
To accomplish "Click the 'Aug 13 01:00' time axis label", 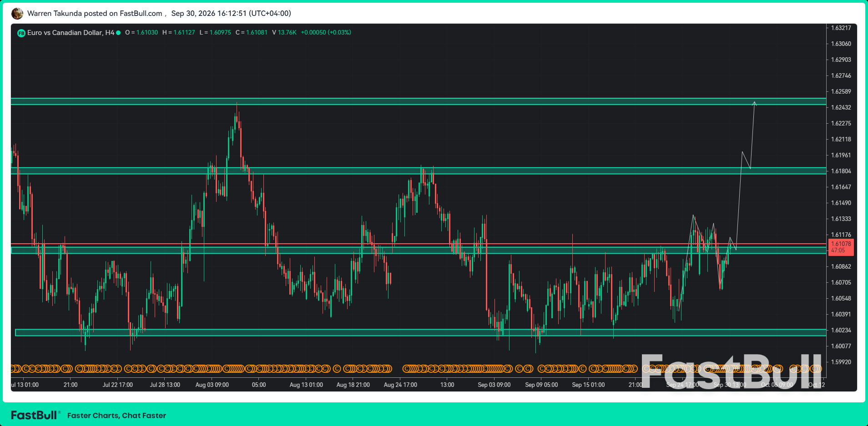I will point(306,385).
